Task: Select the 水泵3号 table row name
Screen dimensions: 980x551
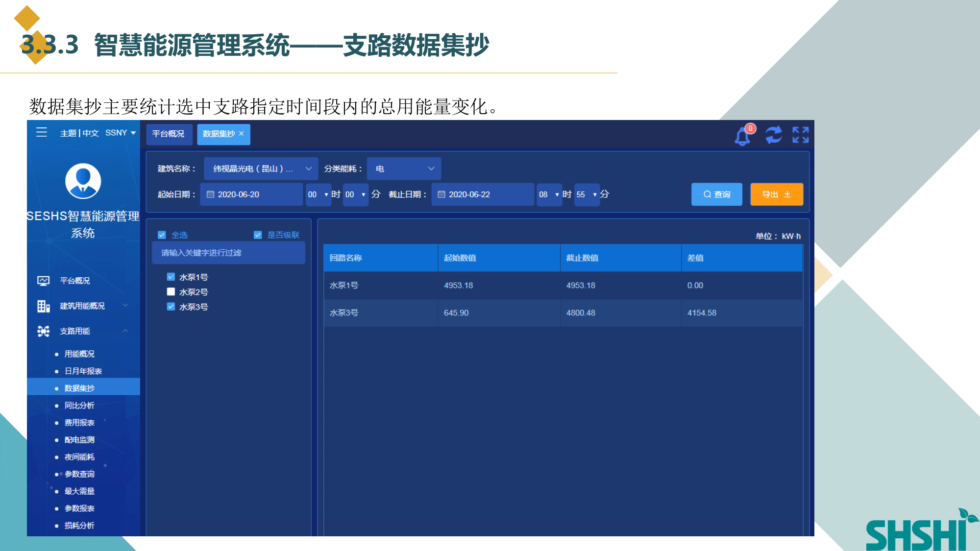Action: coord(344,312)
